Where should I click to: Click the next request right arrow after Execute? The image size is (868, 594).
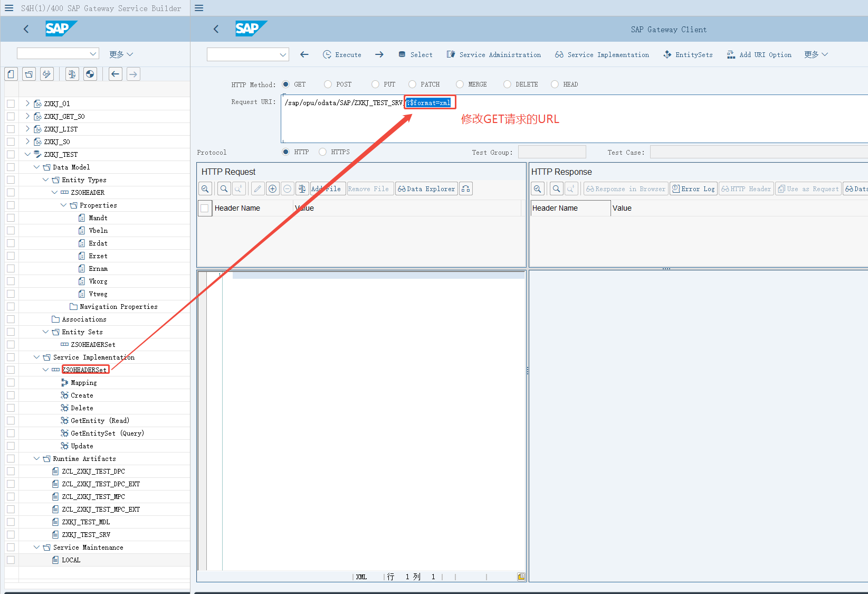[x=379, y=54]
